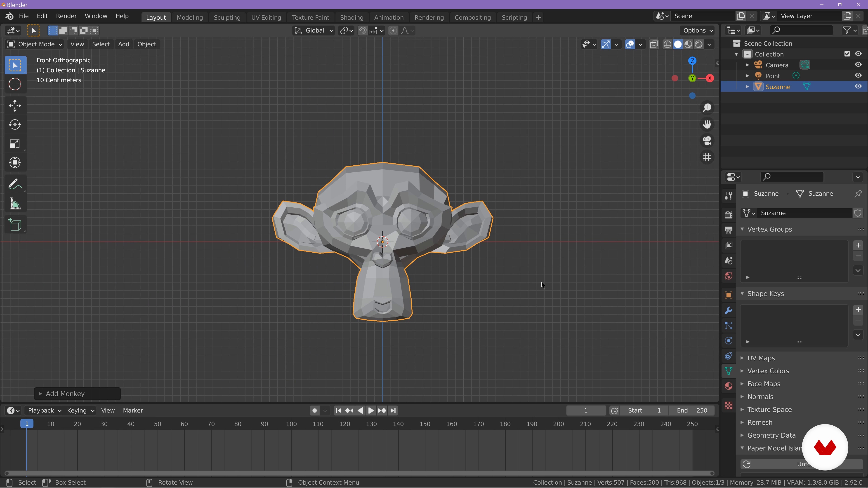868x488 pixels.
Task: Add new shape key plus button
Action: 858,310
